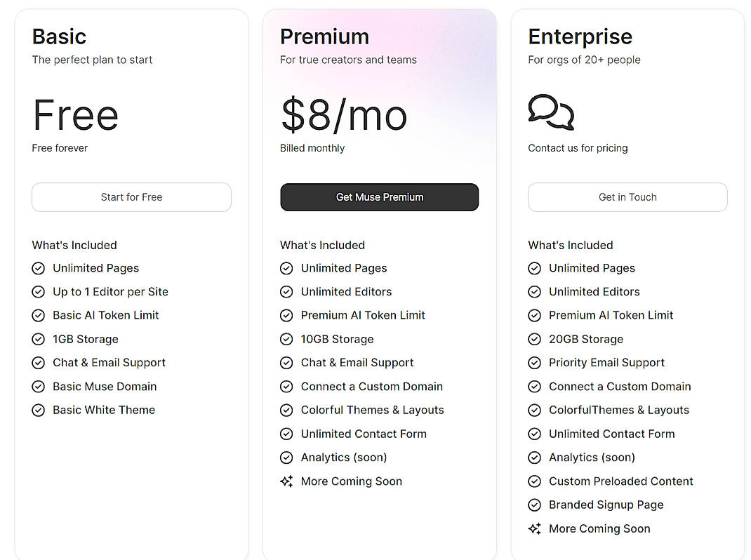Click the $8/mo price text
The width and height of the screenshot is (751, 560).
343,115
